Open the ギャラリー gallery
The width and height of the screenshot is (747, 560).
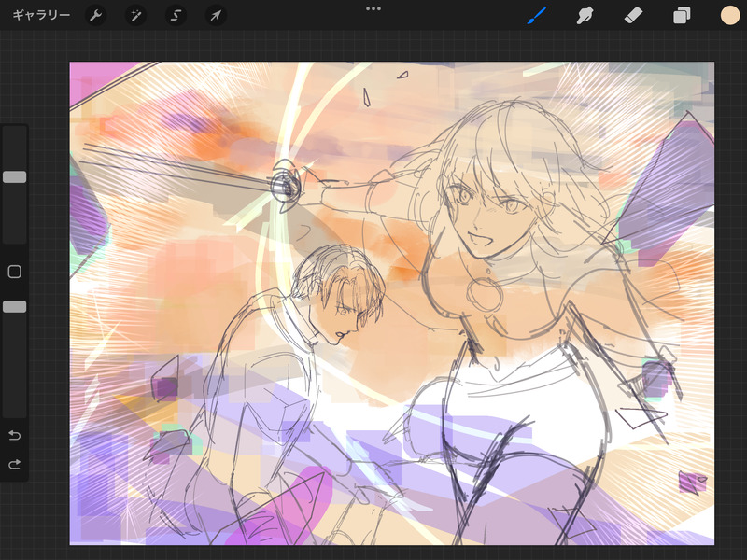(41, 15)
